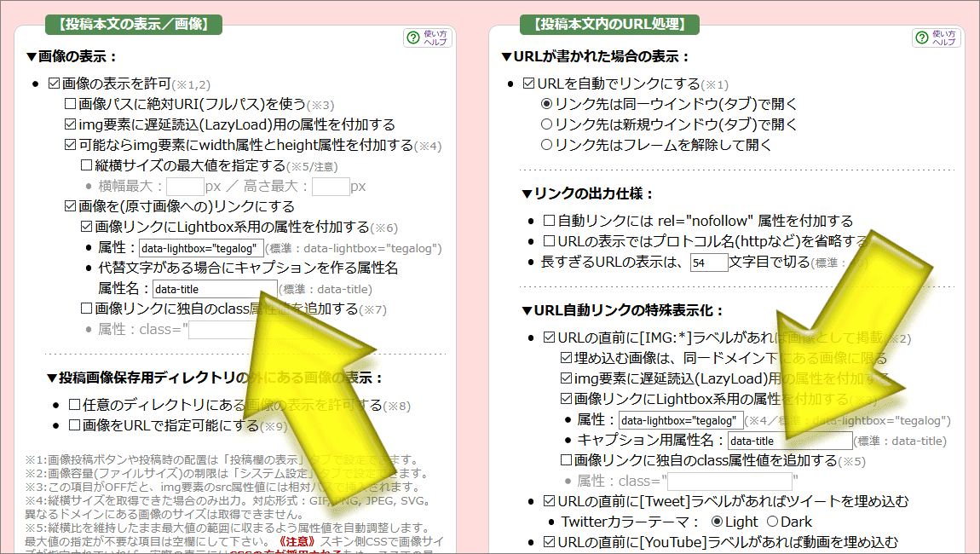The image size is (980, 554).
Task: Edit キャプション用属性名 data-title field
Action: (x=790, y=441)
